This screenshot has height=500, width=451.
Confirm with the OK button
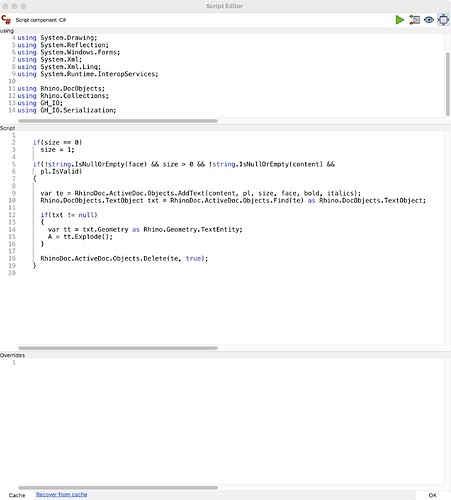pyautogui.click(x=432, y=495)
